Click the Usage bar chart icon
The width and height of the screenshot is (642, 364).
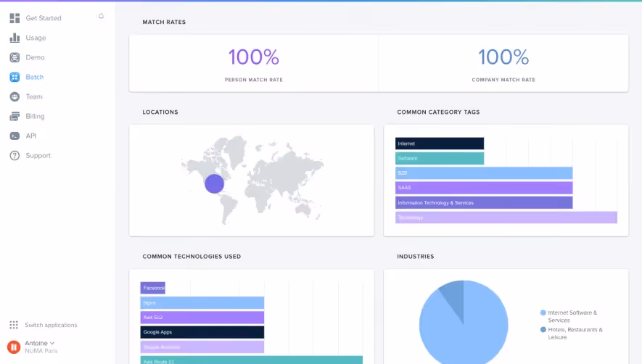(15, 38)
